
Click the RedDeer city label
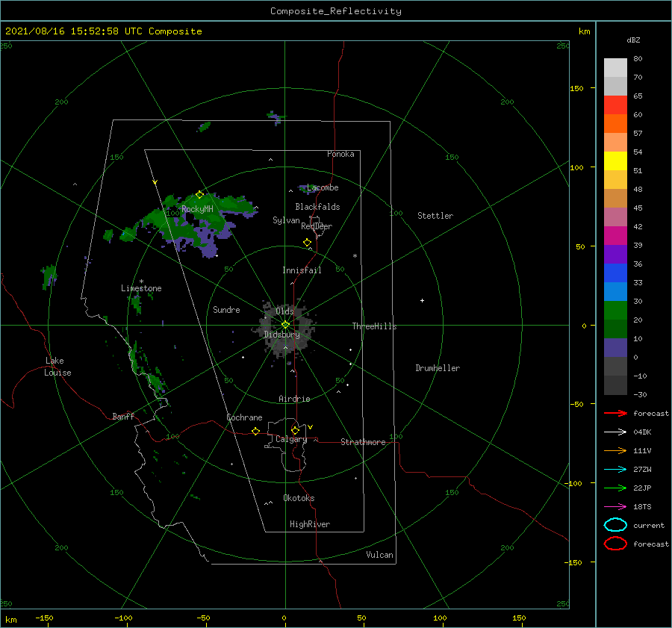click(317, 226)
